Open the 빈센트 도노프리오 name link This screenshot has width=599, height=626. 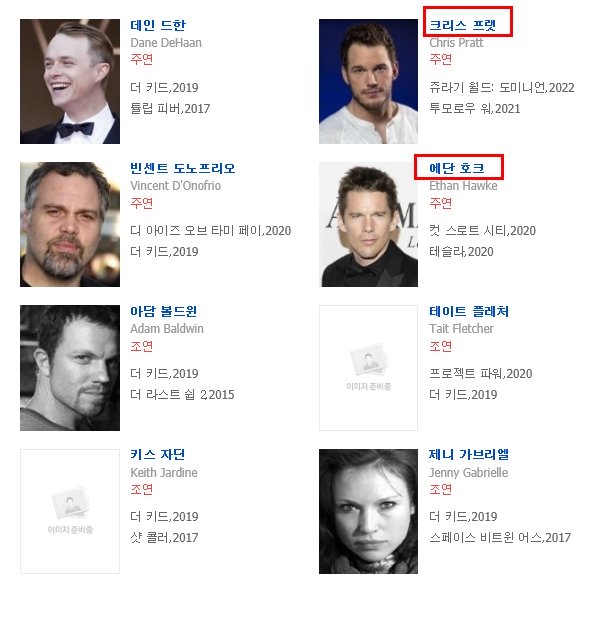tap(182, 168)
